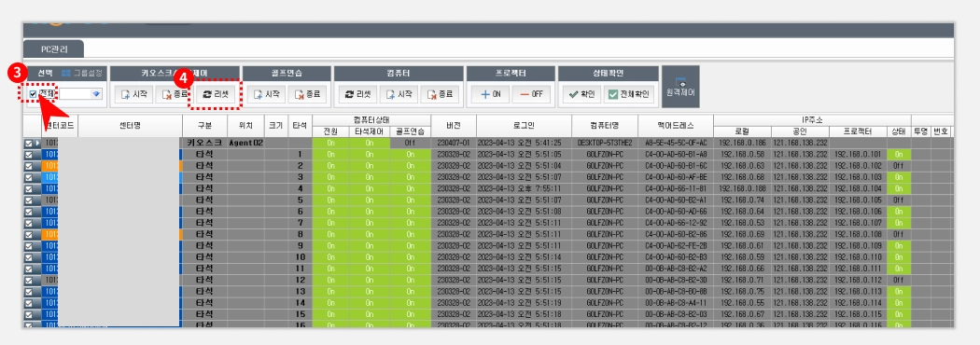Select version cell 230407-01
The width and height of the screenshot is (980, 345).
tap(454, 144)
